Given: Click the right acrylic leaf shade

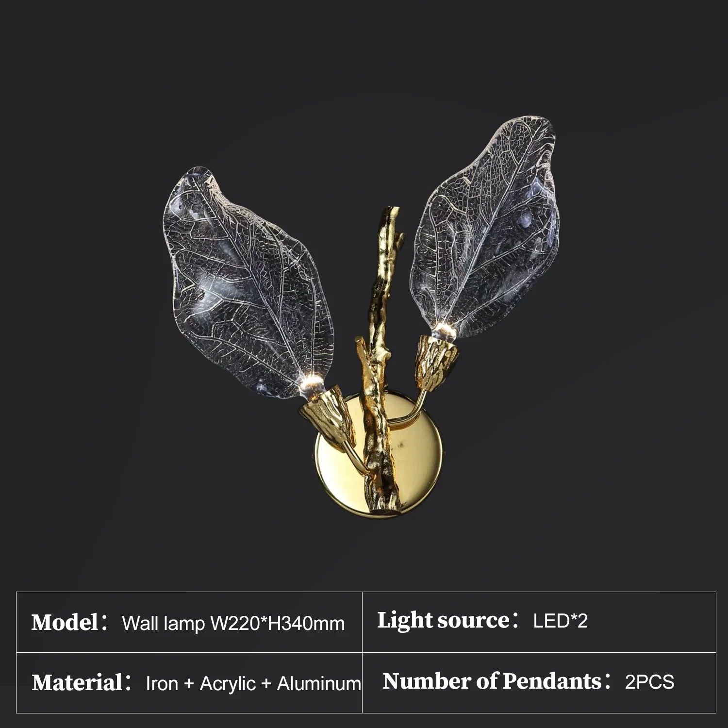Looking at the screenshot, I should 485,228.
